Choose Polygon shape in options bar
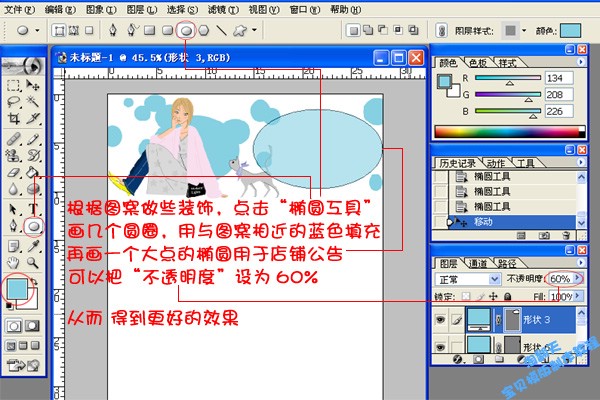This screenshot has width=600, height=400. click(x=204, y=30)
